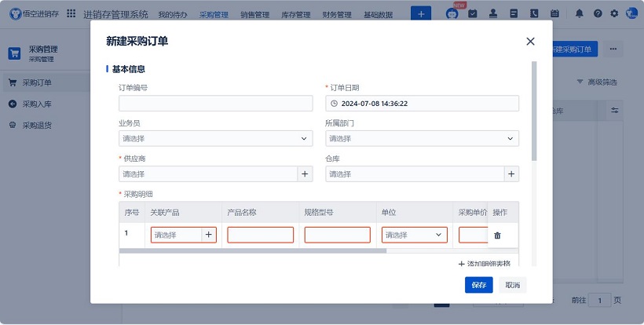Click the page number input box
This screenshot has height=325, width=644.
[x=599, y=301]
